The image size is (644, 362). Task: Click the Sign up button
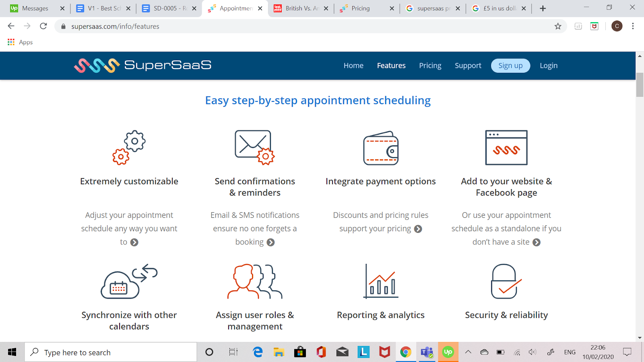510,66
